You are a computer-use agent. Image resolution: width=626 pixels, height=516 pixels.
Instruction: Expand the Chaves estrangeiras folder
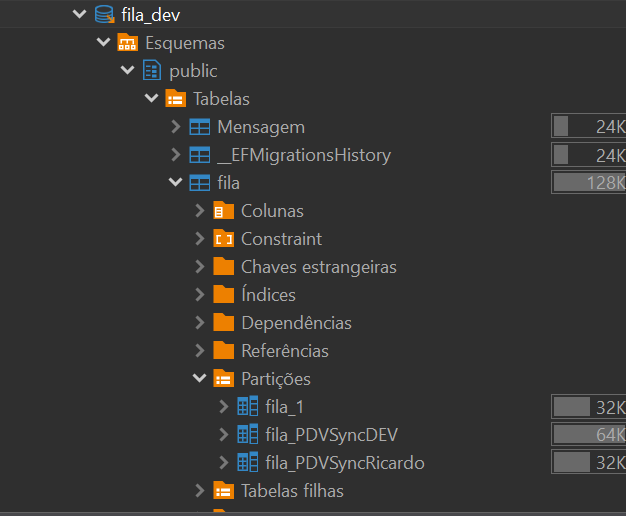(x=200, y=267)
